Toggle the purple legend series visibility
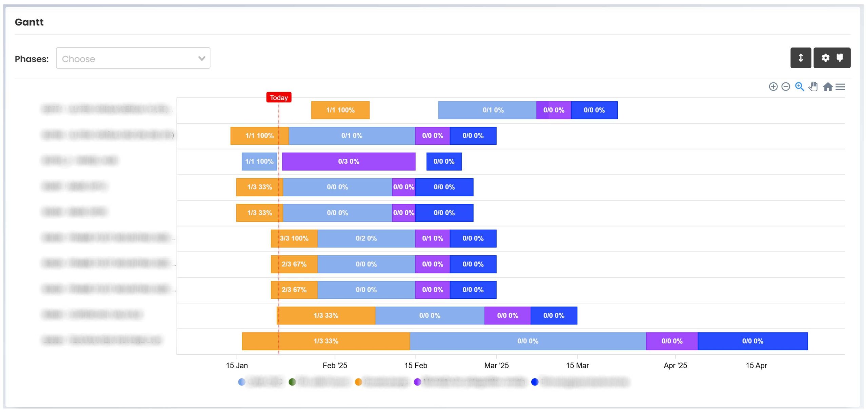This screenshot has height=414, width=868. (x=417, y=381)
